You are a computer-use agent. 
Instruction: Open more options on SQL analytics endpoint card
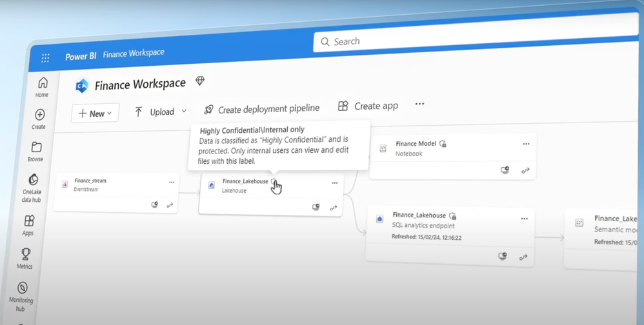point(525,219)
